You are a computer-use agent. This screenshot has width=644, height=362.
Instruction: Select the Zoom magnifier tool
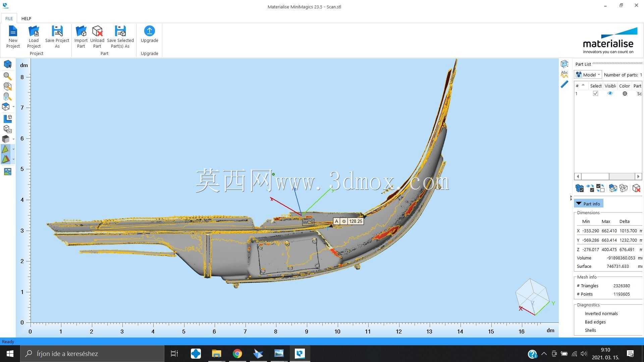(x=7, y=76)
